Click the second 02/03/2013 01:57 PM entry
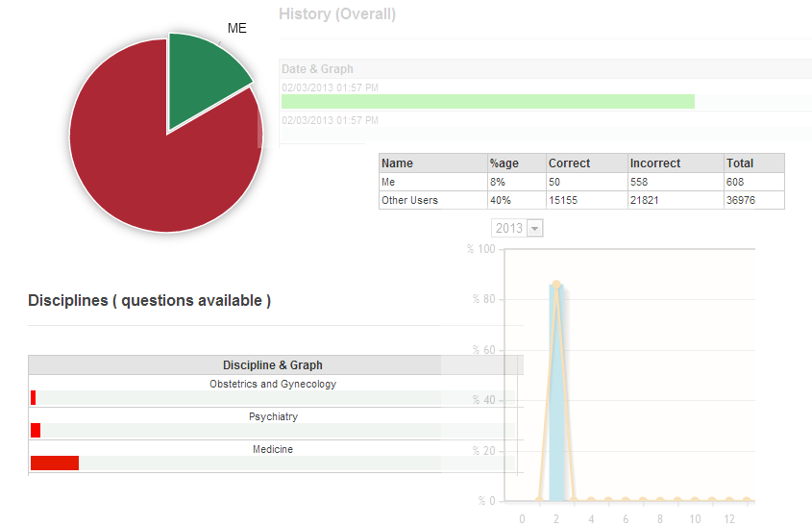The image size is (812, 526). (x=330, y=120)
